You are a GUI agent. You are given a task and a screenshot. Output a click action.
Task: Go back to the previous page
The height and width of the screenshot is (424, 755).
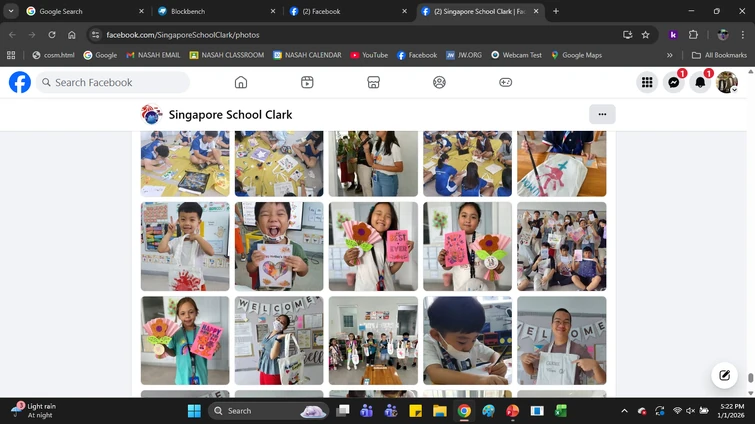point(13,35)
